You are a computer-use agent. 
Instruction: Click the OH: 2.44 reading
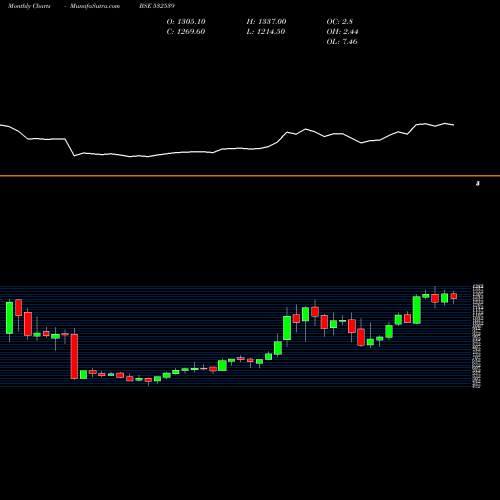pyautogui.click(x=342, y=32)
